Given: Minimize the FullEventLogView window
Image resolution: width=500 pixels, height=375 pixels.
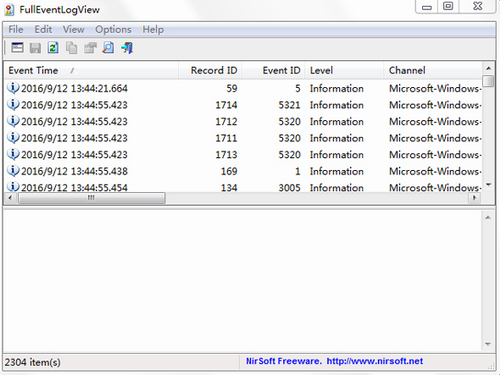Looking at the screenshot, I should pyautogui.click(x=427, y=6).
